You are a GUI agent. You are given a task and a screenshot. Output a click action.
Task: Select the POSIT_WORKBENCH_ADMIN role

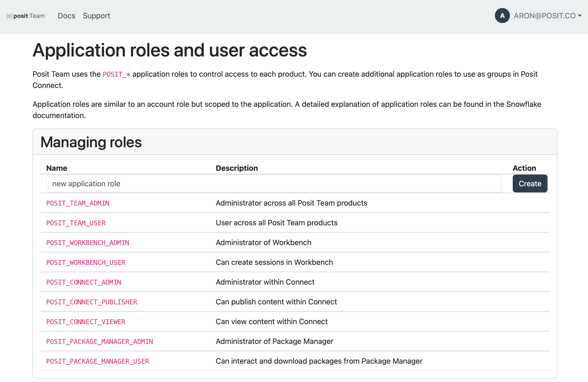87,243
